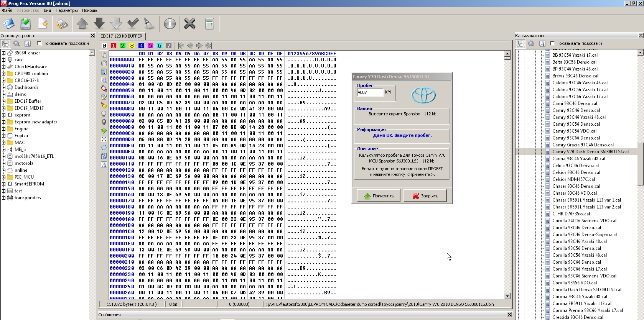The height and width of the screenshot is (320, 644).
Task: Click the map pin marker side icon
Action: pyautogui.click(x=104, y=122)
